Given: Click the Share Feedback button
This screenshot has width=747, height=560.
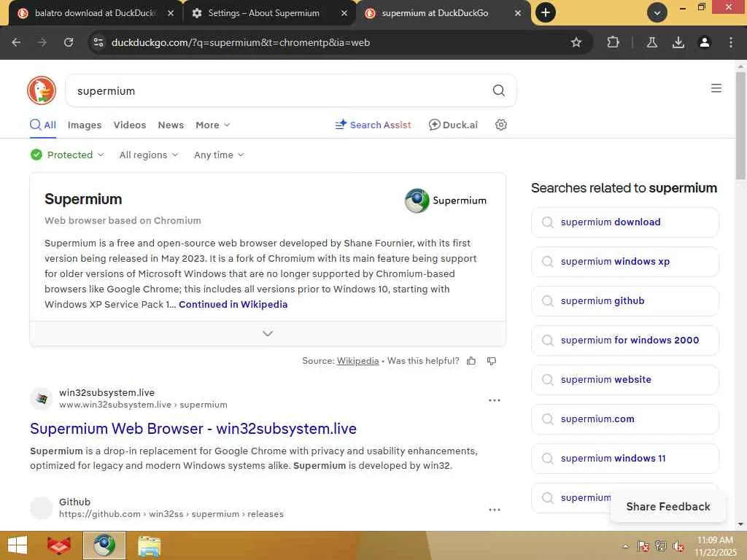Looking at the screenshot, I should click(668, 507).
